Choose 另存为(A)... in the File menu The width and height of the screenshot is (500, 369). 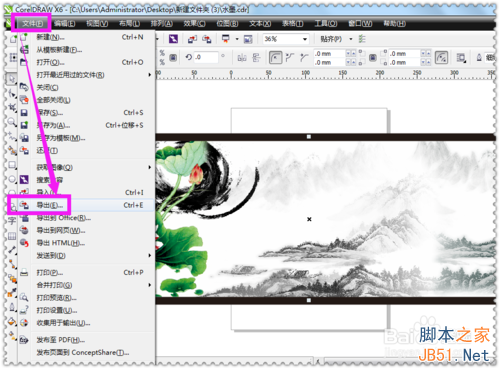[87, 125]
